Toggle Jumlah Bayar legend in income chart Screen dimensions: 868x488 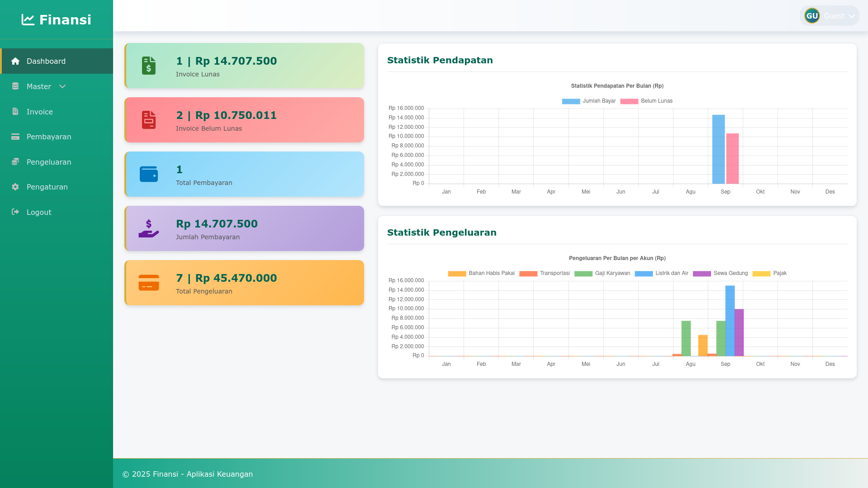coord(589,101)
